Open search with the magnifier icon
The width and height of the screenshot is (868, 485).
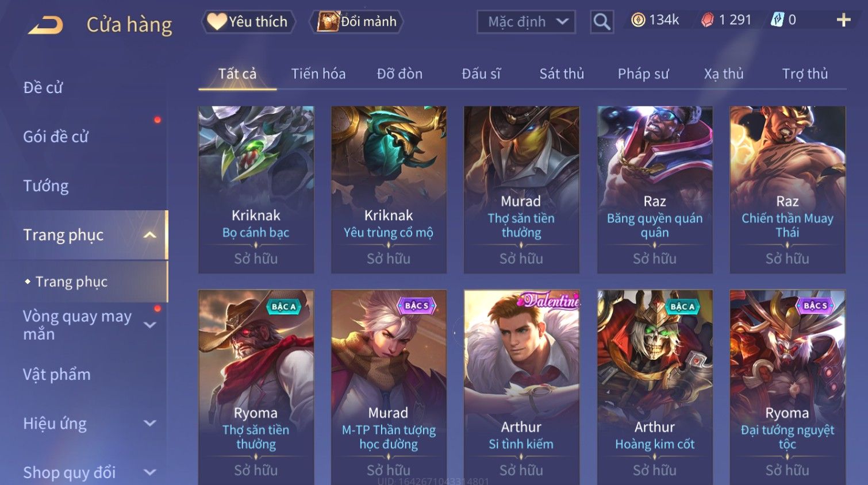pos(602,22)
